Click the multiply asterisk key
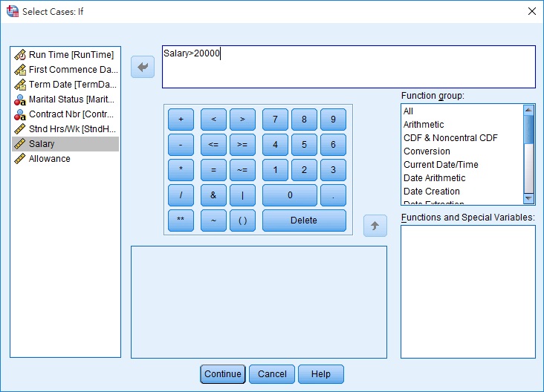544x392 pixels. (x=181, y=170)
